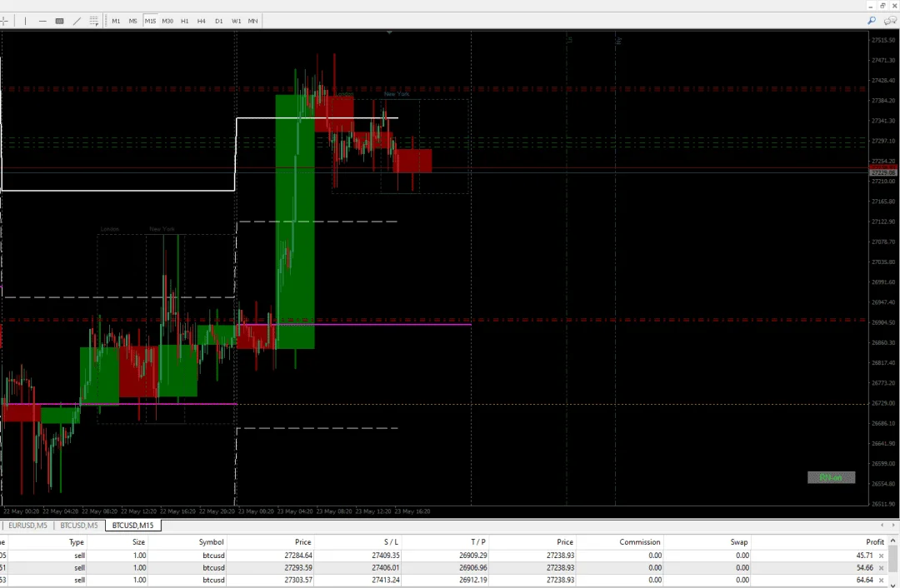900x588 pixels.
Task: Sort orders by the Symbol column
Action: (x=211, y=541)
